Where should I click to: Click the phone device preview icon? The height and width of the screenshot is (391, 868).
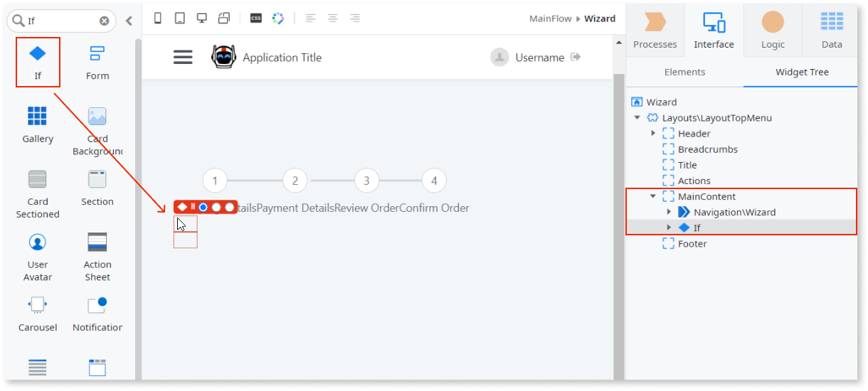point(158,18)
